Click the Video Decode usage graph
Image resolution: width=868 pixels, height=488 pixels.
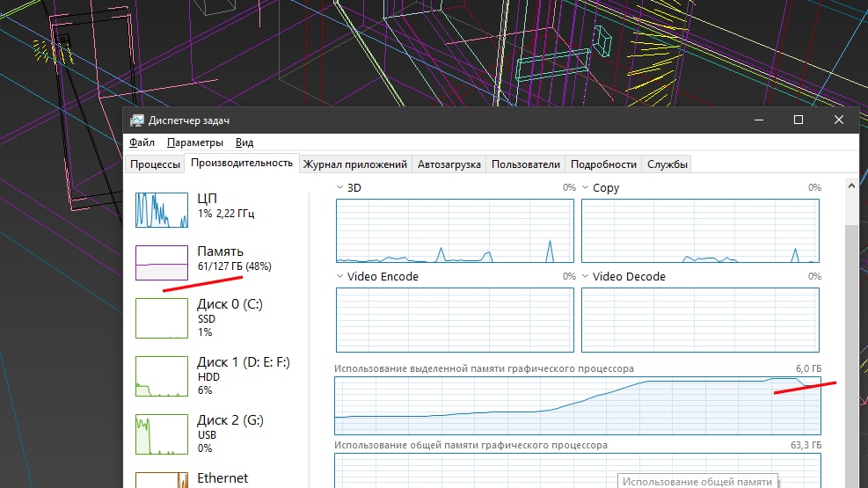click(x=700, y=320)
